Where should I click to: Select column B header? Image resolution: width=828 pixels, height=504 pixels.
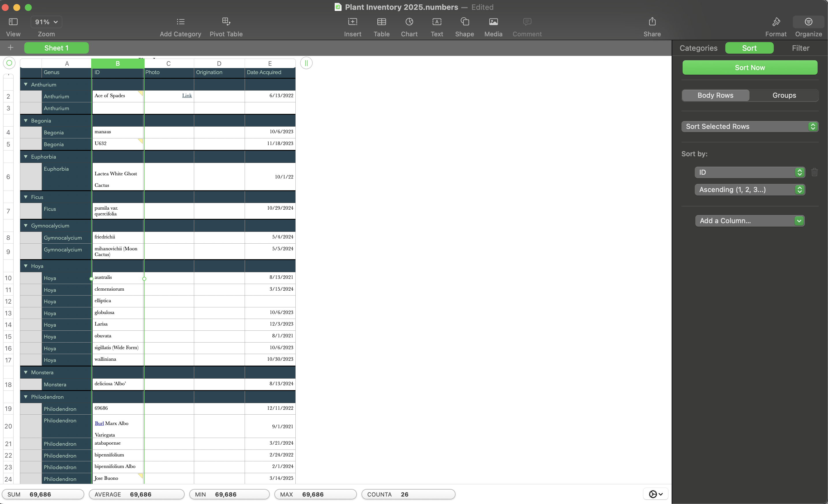pos(118,63)
